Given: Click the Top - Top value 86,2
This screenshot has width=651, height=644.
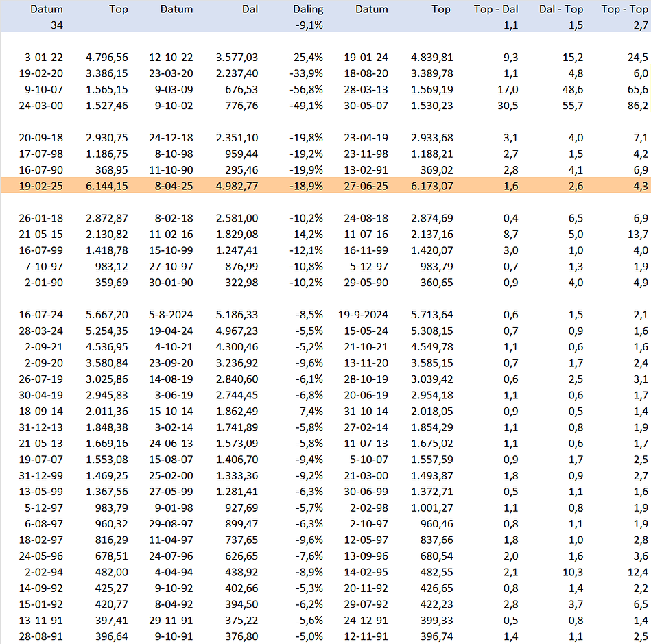Looking at the screenshot, I should 638,106.
